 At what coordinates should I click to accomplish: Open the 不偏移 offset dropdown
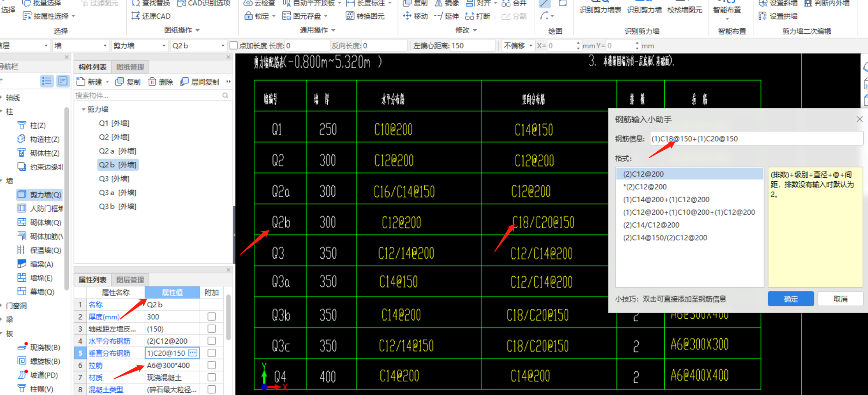[x=531, y=45]
